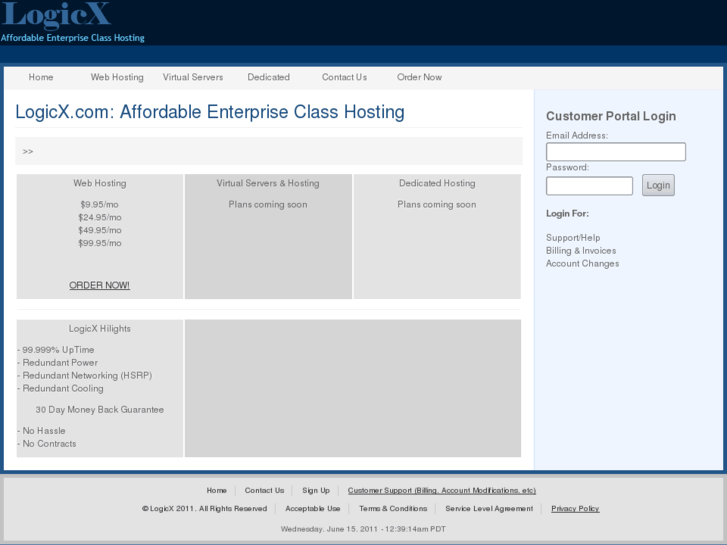The image size is (727, 545).
Task: Open Account Changes login option
Action: 582,263
